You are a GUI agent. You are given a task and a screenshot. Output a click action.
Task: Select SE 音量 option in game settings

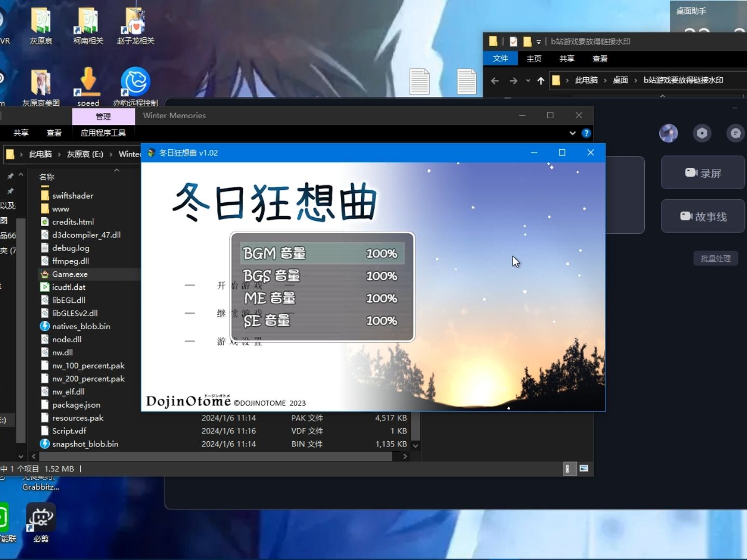322,320
